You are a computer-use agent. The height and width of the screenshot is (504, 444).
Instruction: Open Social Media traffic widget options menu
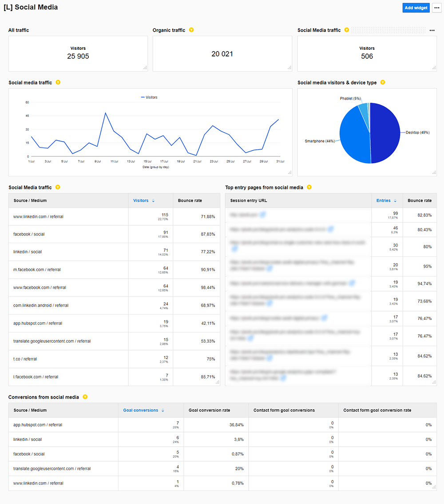(x=432, y=30)
